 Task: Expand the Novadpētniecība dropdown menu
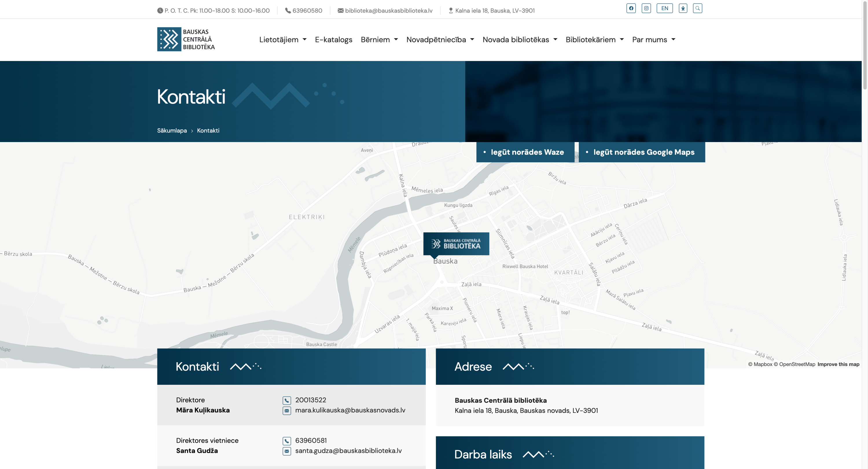[440, 40]
